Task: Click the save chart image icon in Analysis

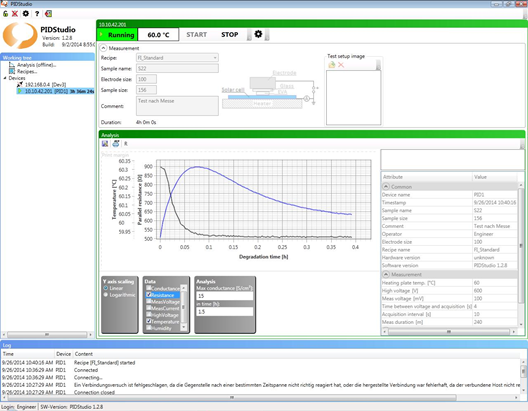Action: pyautogui.click(x=105, y=144)
